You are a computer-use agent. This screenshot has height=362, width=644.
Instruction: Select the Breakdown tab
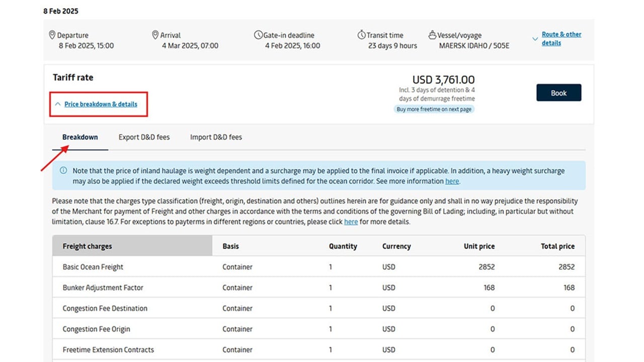[x=79, y=137]
